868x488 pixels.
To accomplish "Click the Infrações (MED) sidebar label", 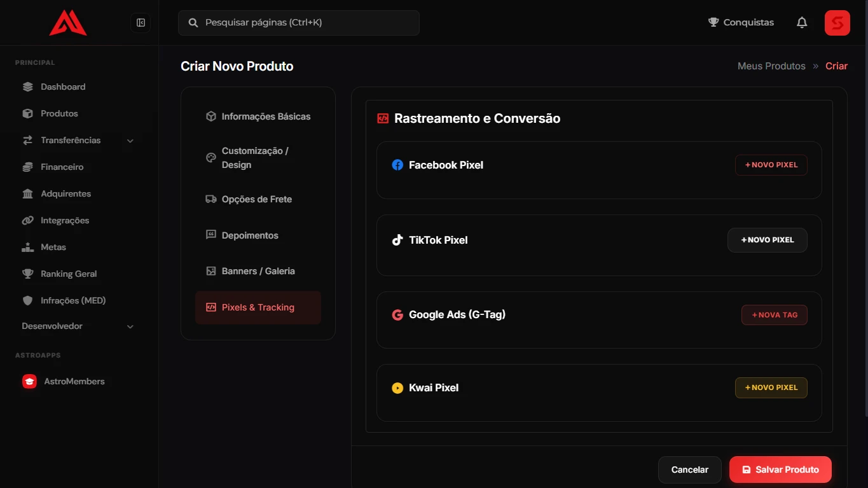I will [73, 300].
